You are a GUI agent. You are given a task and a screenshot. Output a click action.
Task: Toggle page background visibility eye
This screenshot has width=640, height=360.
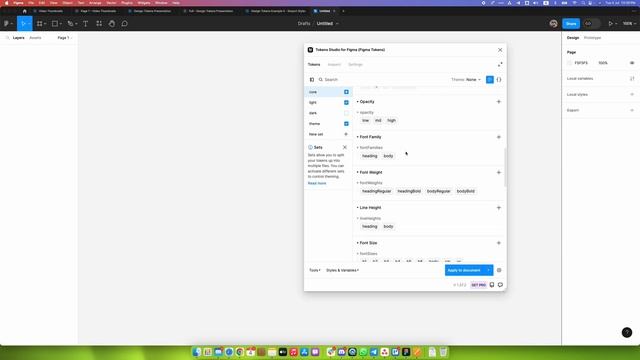coord(632,63)
